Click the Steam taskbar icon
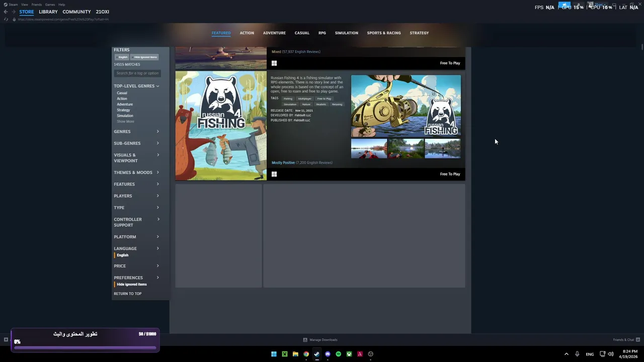The width and height of the screenshot is (644, 362). (x=317, y=354)
